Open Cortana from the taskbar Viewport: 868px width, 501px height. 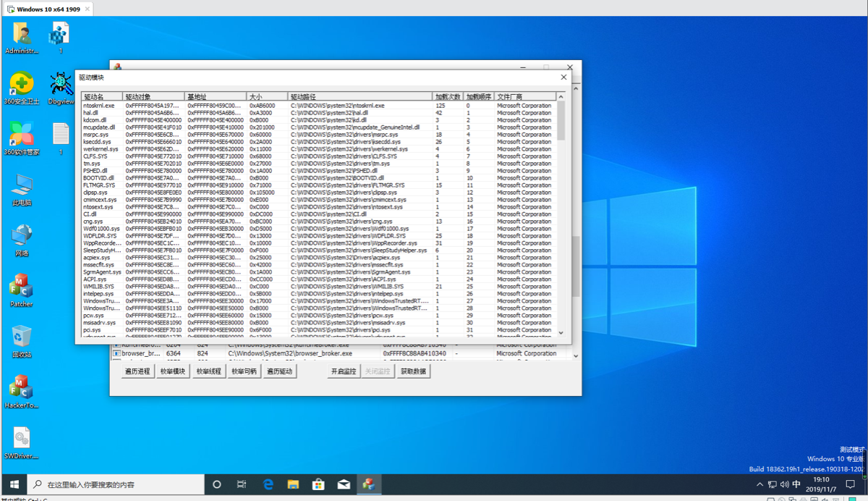point(216,484)
